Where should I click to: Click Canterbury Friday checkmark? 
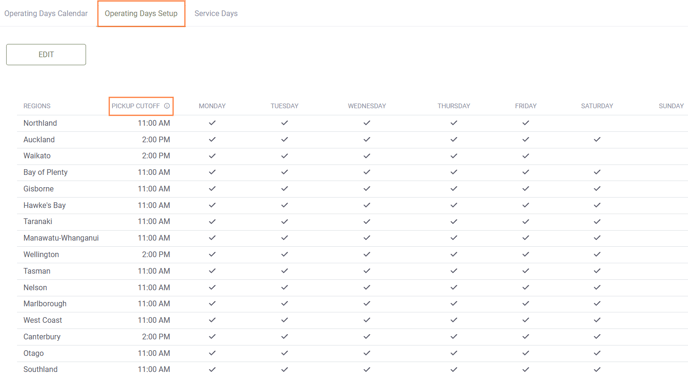pyautogui.click(x=526, y=337)
